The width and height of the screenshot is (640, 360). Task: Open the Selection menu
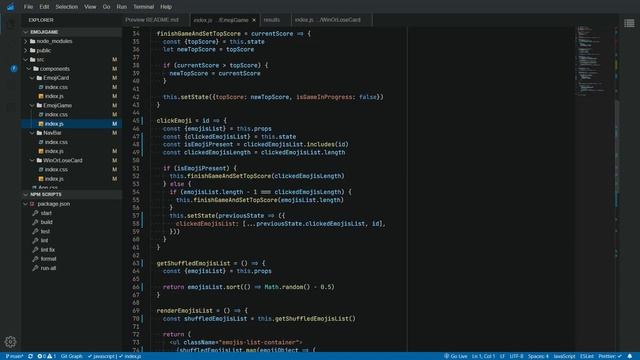tap(67, 7)
